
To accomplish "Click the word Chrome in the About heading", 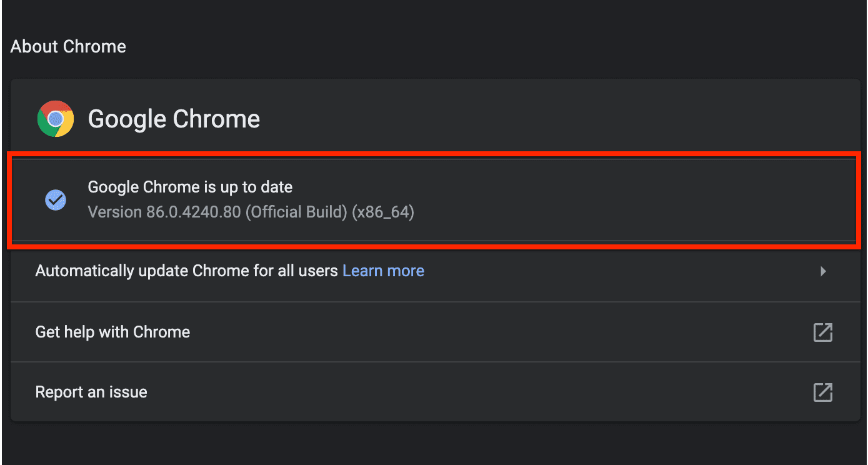I will [97, 47].
